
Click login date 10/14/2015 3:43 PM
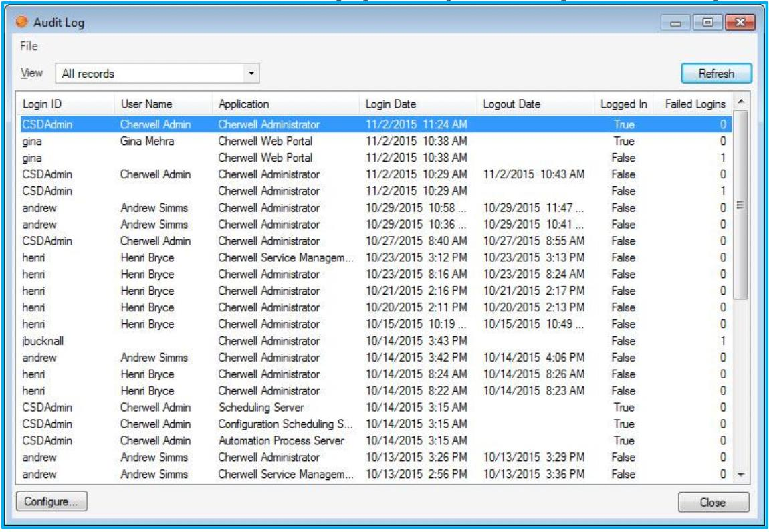tap(417, 342)
